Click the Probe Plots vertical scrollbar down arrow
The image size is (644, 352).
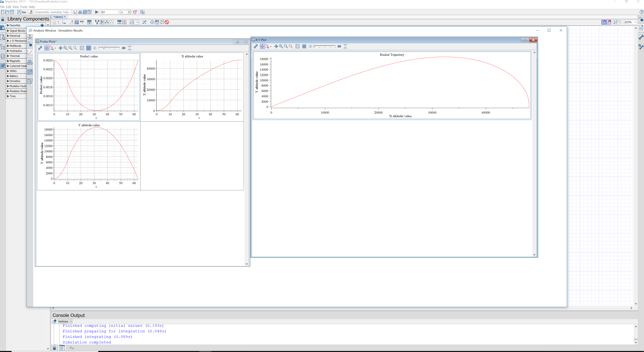click(247, 264)
